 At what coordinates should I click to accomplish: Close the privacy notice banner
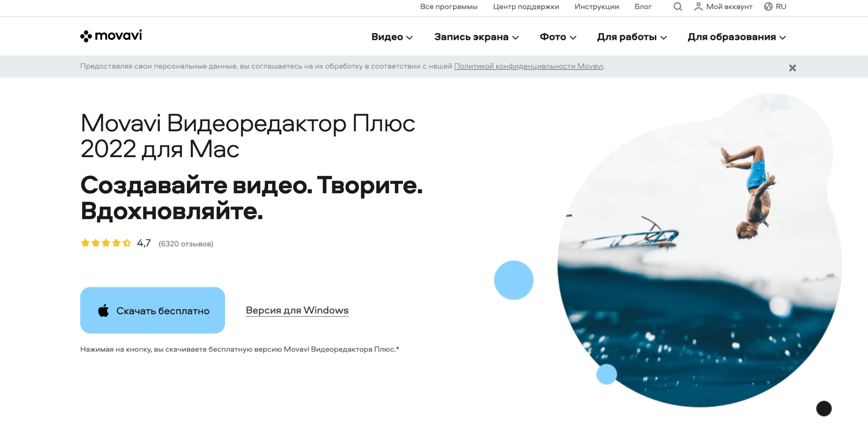pos(792,68)
